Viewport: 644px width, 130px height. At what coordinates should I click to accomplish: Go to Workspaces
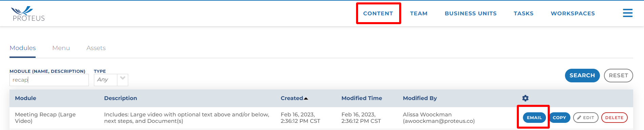click(573, 13)
